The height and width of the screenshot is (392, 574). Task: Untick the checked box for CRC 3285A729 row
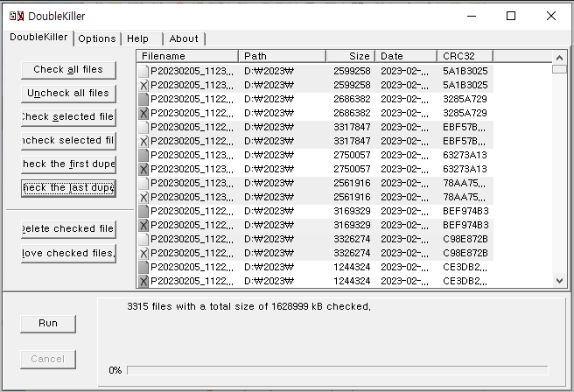143,113
